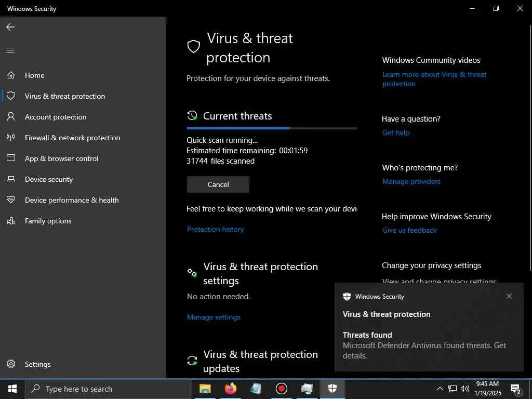Click the App & browser control window icon
The image size is (532, 399).
(11, 158)
